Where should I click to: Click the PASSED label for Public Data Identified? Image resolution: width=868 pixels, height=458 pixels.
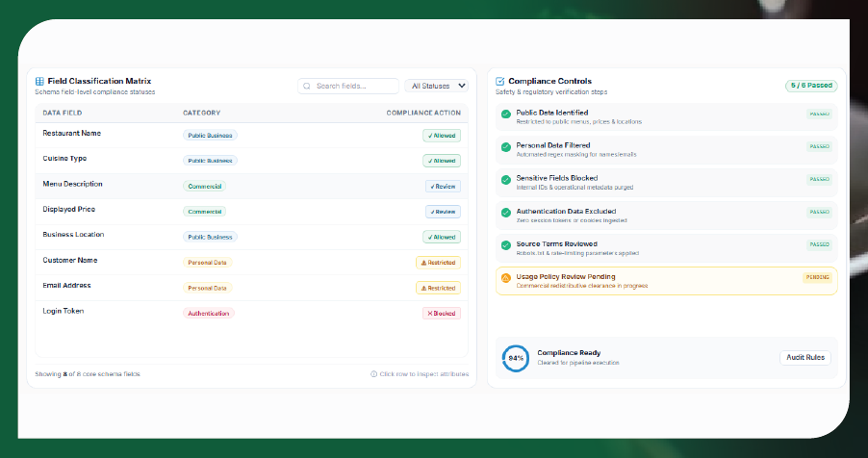pyautogui.click(x=819, y=114)
